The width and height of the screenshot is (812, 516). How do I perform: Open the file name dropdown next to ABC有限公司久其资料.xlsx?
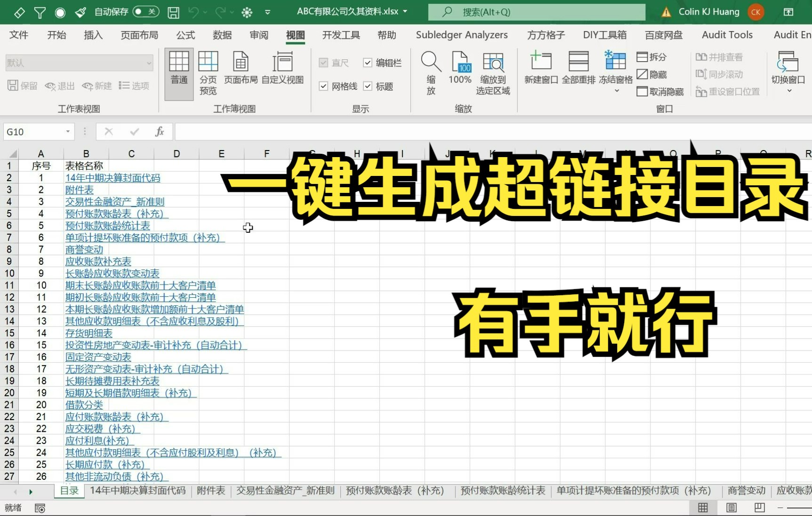(x=405, y=12)
